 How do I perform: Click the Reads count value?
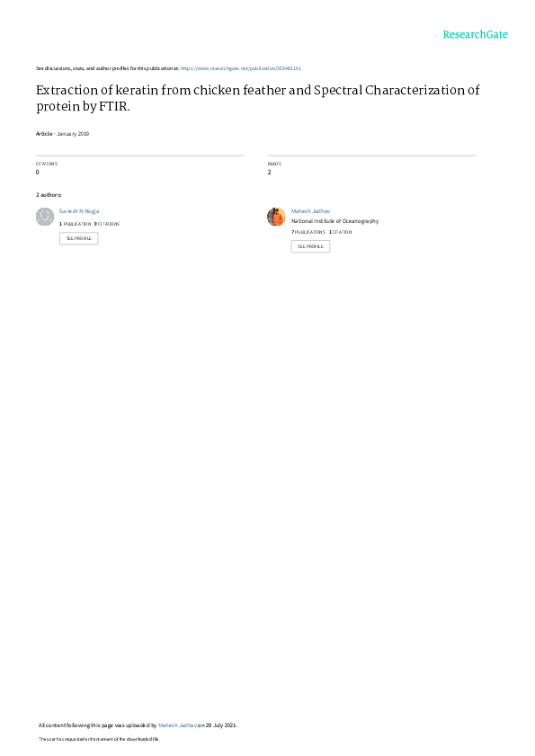pyautogui.click(x=269, y=172)
